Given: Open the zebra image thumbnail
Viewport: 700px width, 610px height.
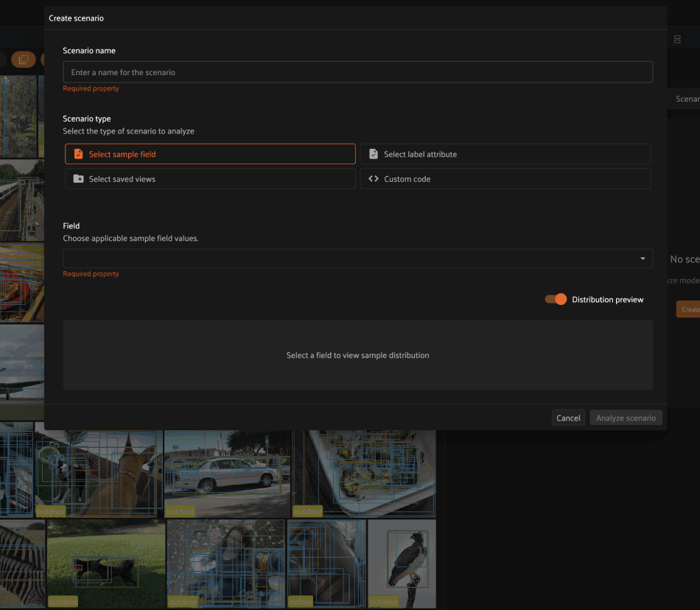Looking at the screenshot, I should [x=22, y=564].
